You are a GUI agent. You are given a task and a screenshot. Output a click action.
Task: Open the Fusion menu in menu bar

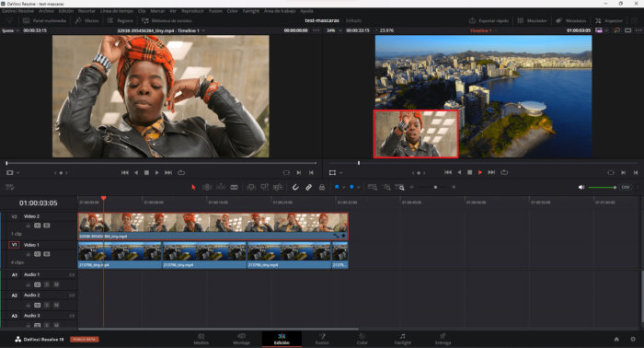click(x=215, y=11)
